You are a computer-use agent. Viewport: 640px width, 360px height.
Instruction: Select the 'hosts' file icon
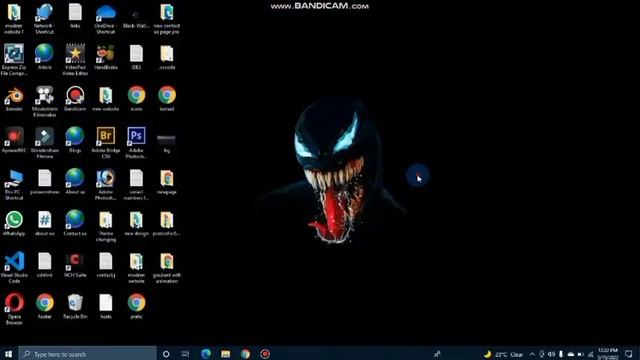106,307
